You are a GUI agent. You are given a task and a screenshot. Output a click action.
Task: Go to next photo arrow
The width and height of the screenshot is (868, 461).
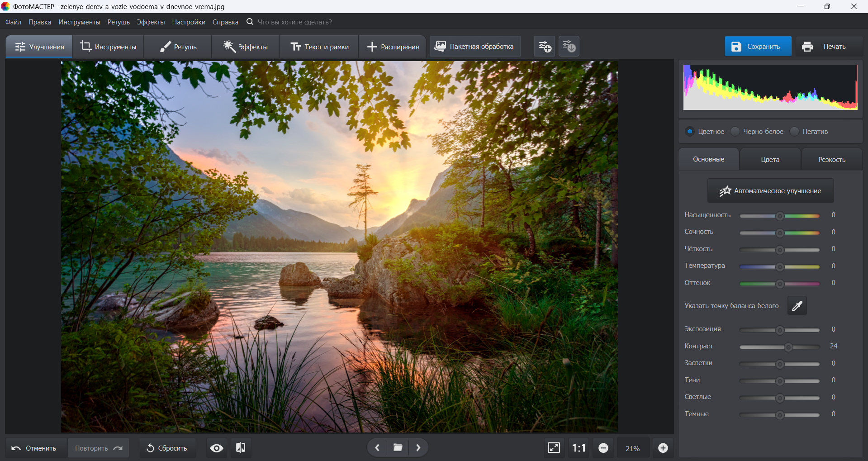tap(418, 448)
